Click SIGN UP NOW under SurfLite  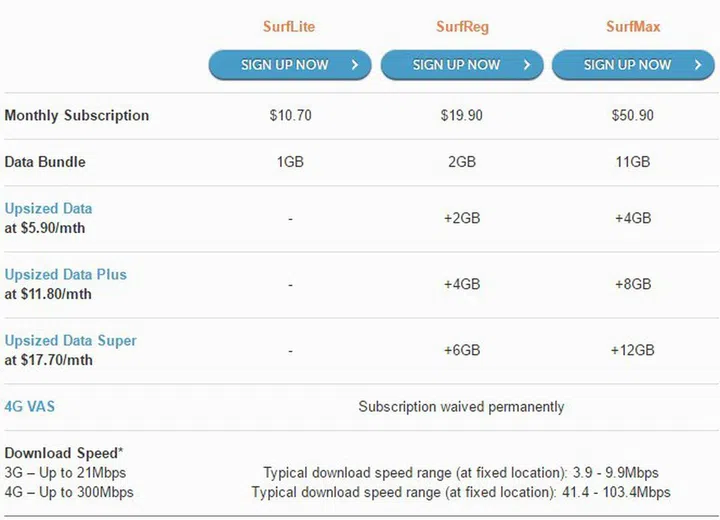[285, 65]
